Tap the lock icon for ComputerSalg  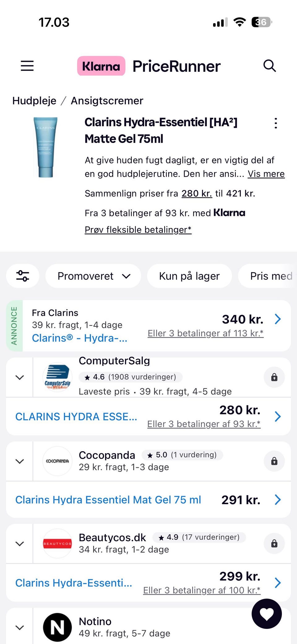tap(274, 377)
